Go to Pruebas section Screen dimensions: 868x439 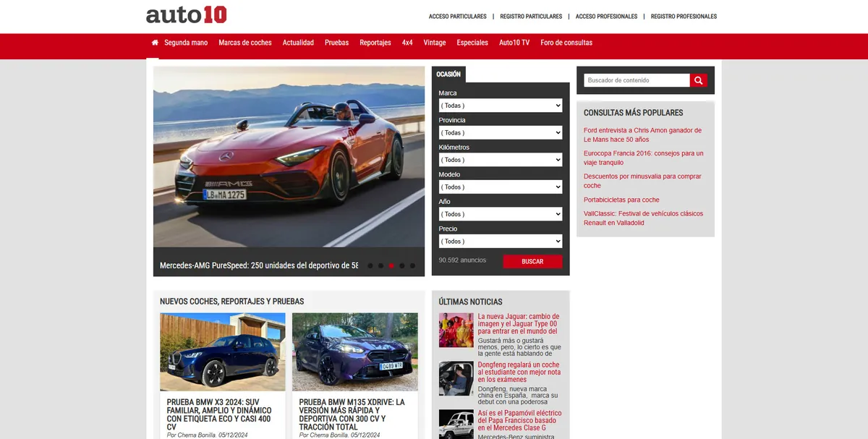click(x=336, y=43)
